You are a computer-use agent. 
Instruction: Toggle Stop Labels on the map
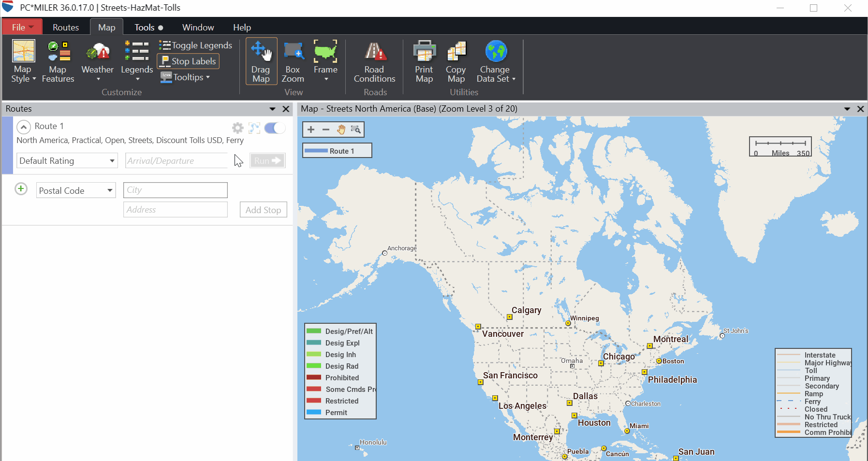tap(188, 61)
